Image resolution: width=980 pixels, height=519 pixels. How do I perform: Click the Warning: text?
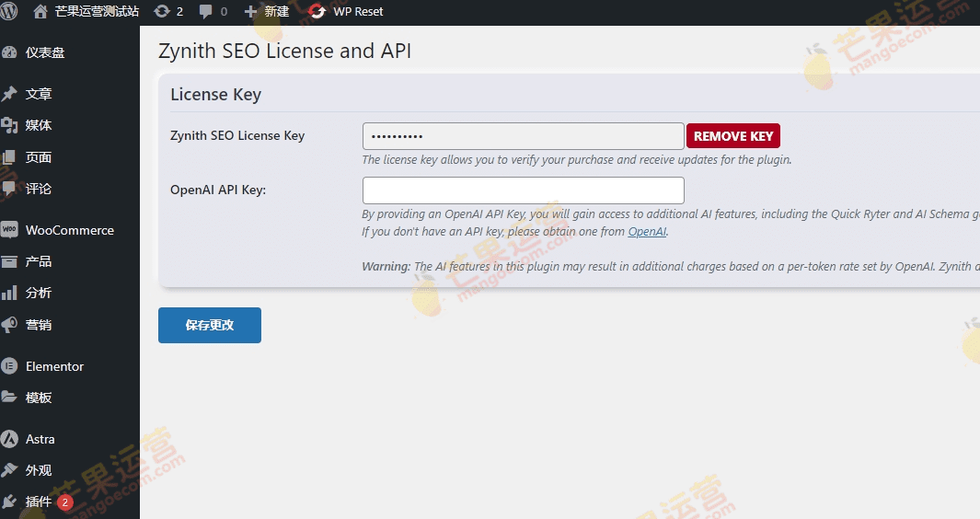386,266
